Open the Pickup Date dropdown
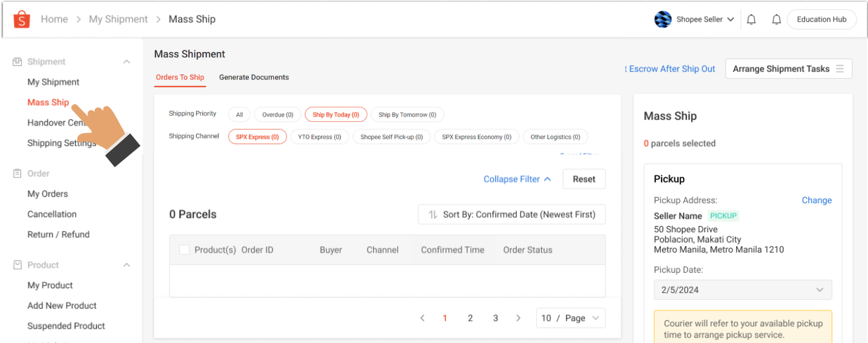The height and width of the screenshot is (343, 868). point(742,290)
